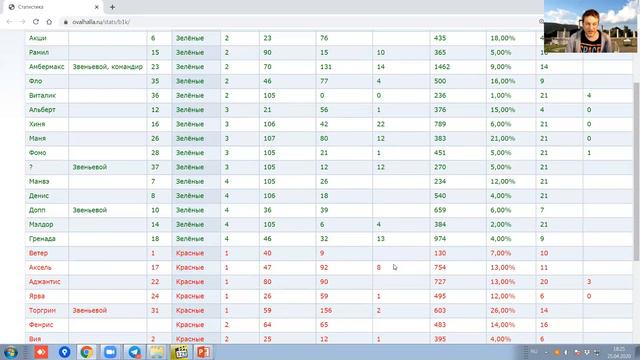The width and height of the screenshot is (640, 360).
Task: Select the name Маня
Action: pos(37,138)
